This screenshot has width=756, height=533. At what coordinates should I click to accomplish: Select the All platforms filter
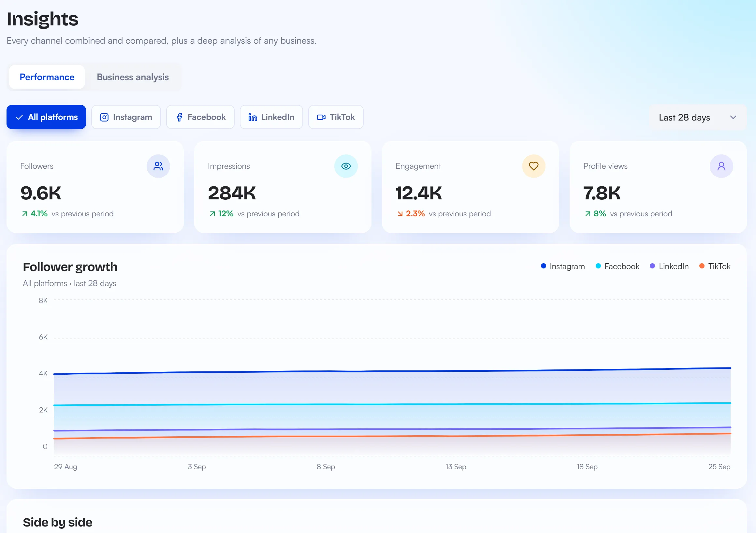tap(46, 117)
